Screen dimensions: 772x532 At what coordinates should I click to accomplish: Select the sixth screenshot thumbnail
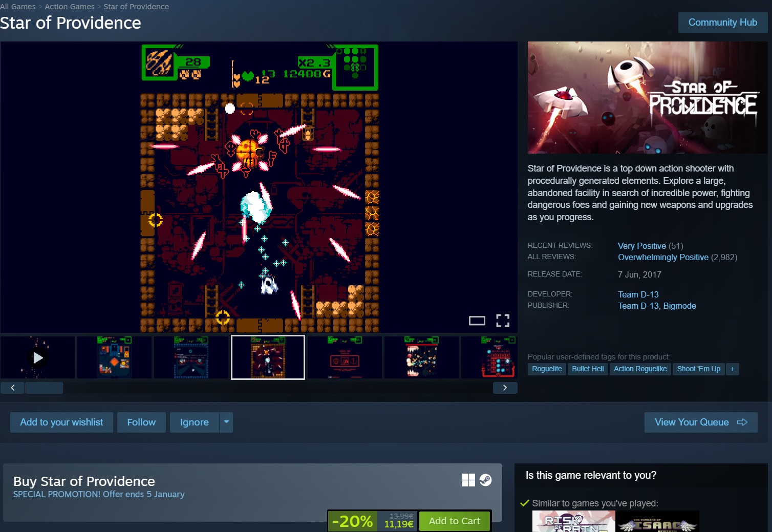[x=421, y=357]
